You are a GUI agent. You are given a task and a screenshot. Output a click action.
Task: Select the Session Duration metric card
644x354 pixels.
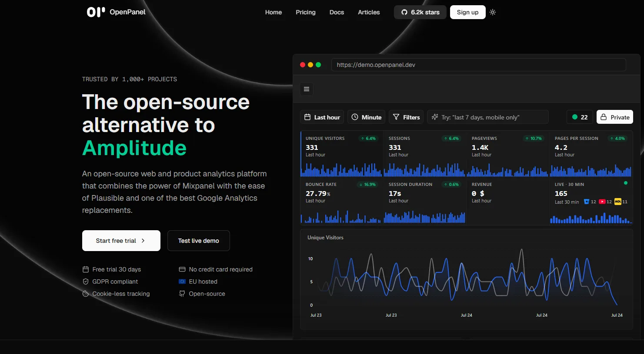point(425,201)
